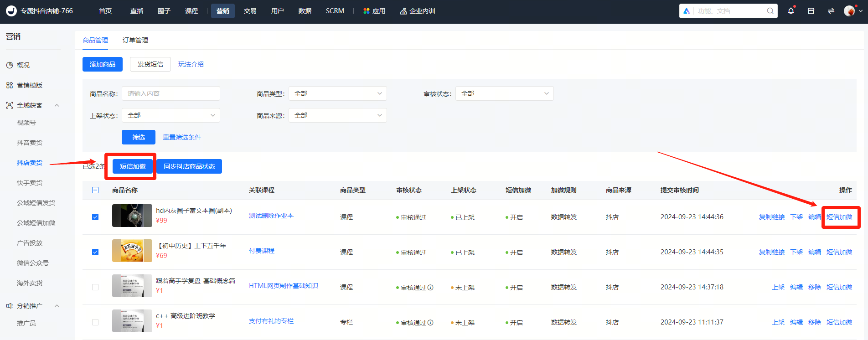Click info icon beside 审核通过 in 跟着高手学复盘 row
This screenshot has width=868, height=340.
(x=430, y=288)
